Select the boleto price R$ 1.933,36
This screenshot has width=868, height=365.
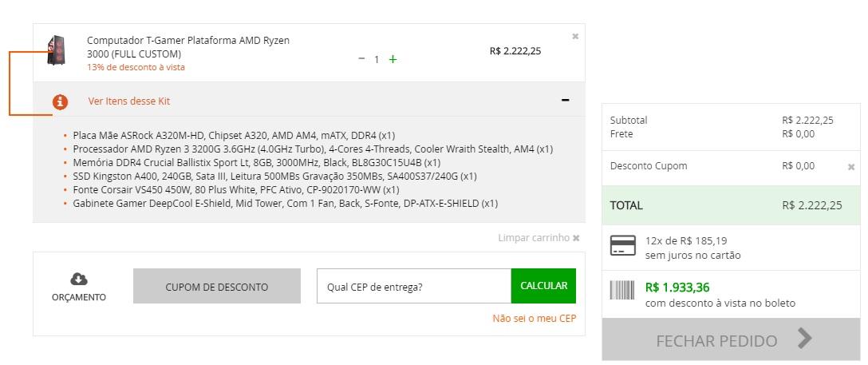point(677,288)
